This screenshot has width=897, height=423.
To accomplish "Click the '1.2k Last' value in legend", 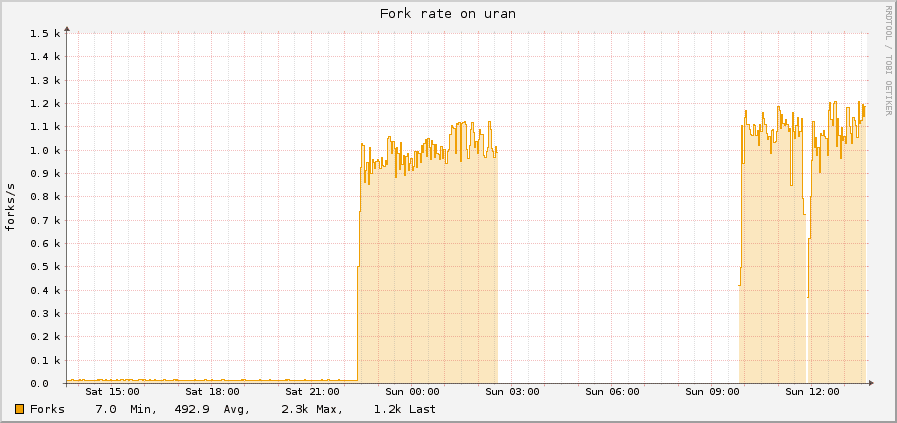I will [x=404, y=409].
